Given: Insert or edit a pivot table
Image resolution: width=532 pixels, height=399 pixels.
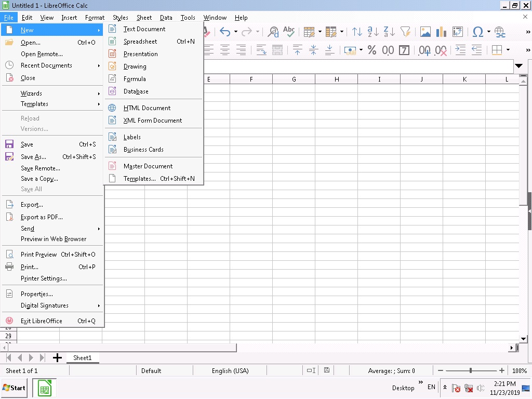Looking at the screenshot, I should [x=457, y=32].
